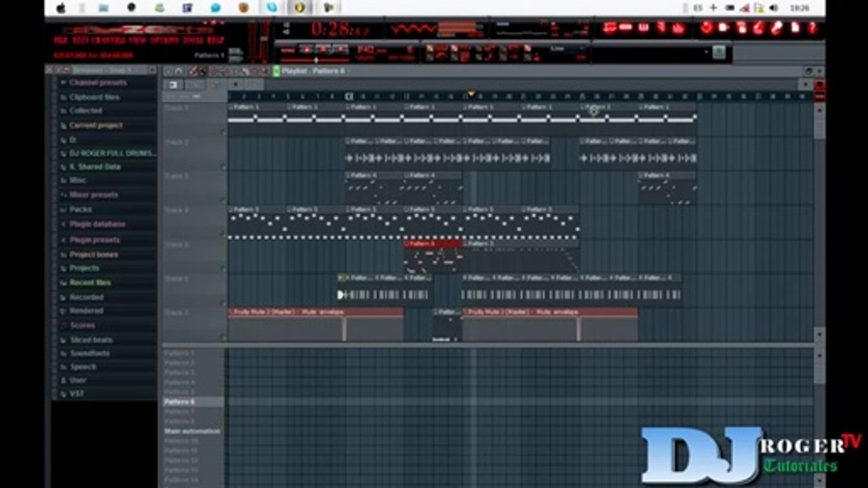This screenshot has height=488, width=868.
Task: Open the mixer shortcut icon
Action: pos(677,28)
